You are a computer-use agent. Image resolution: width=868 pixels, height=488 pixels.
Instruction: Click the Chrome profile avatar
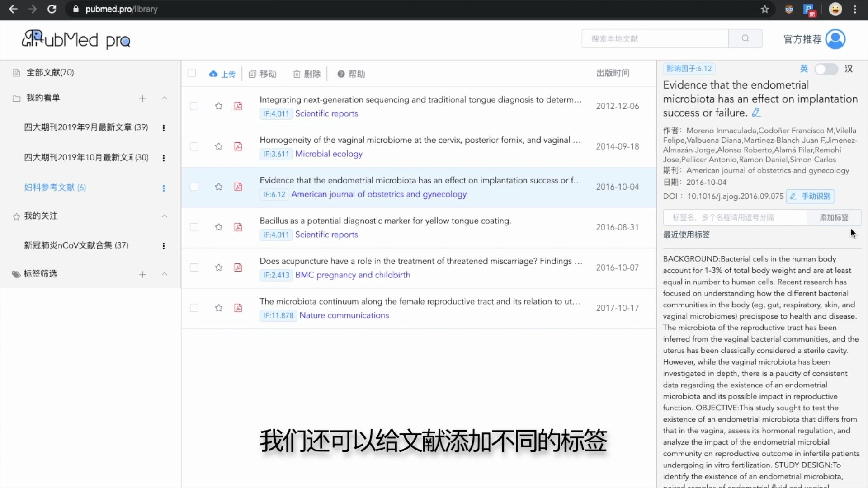coord(835,9)
